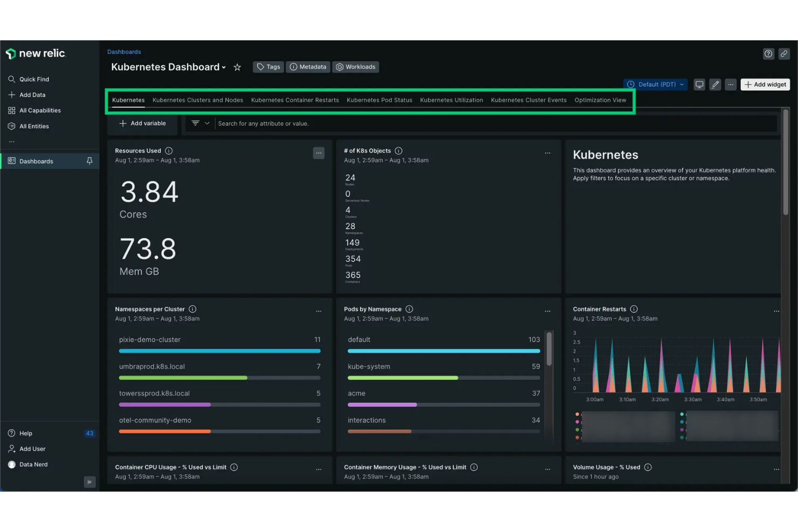798x532 pixels.
Task: Switch to Kubernetes Clusters and Nodes tab
Action: 198,100
